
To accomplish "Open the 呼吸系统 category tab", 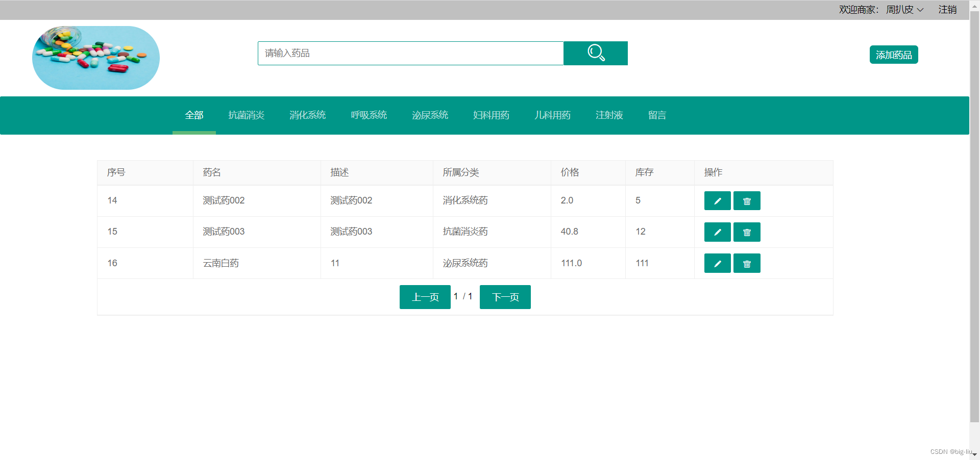I will point(369,115).
